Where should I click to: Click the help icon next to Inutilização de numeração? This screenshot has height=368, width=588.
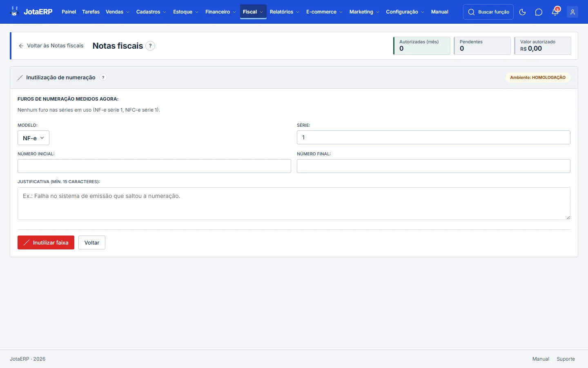tap(103, 77)
